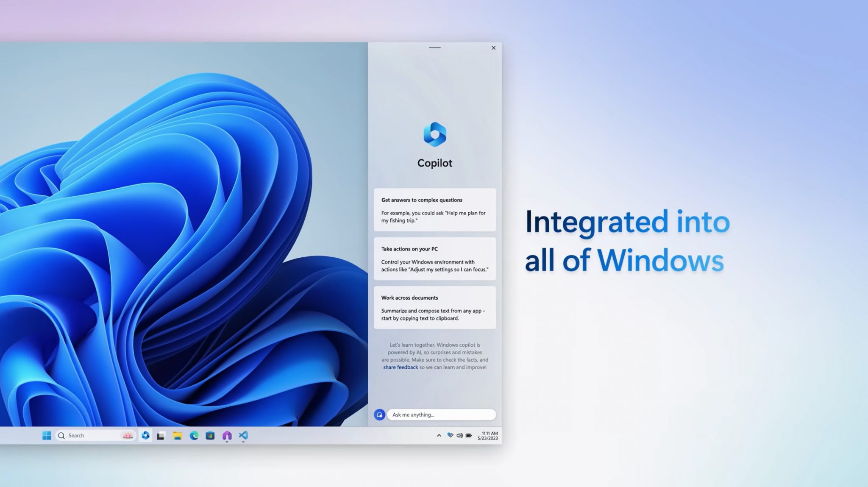Click the Copilot icon beside the chat input

tap(379, 415)
